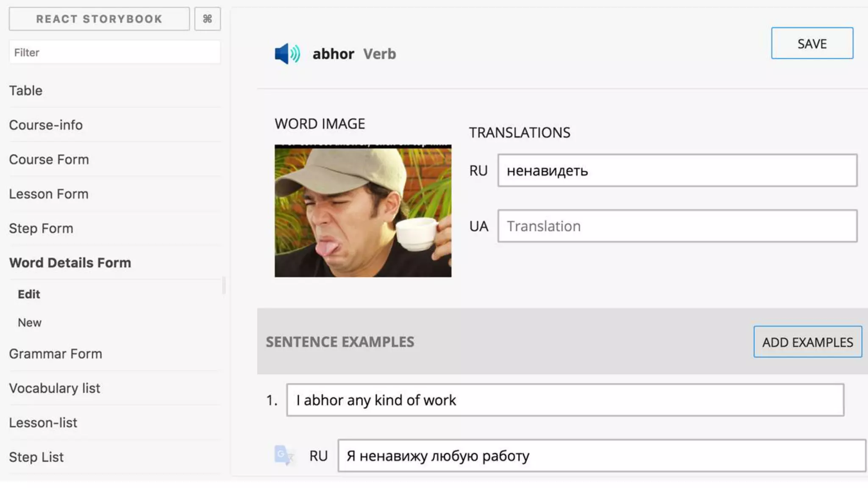Click the Russian sentence translation field

601,456
